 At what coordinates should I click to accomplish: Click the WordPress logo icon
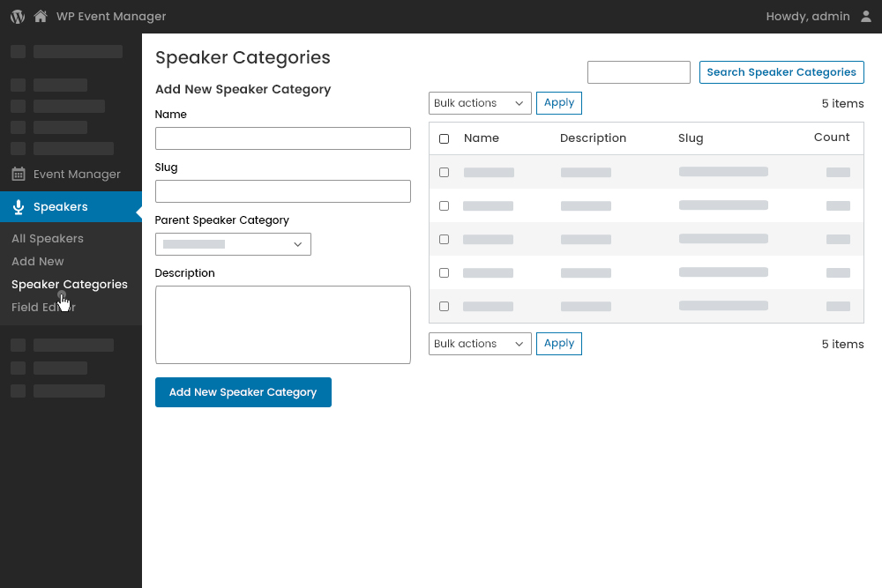(x=18, y=16)
